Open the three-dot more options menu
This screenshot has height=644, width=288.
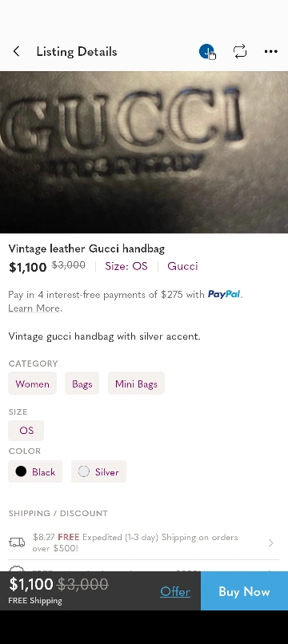[270, 51]
